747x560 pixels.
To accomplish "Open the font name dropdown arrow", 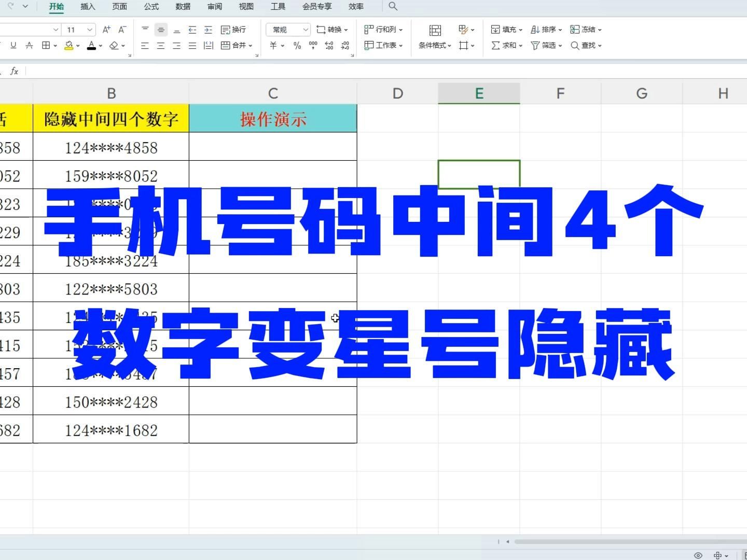I will pos(56,30).
